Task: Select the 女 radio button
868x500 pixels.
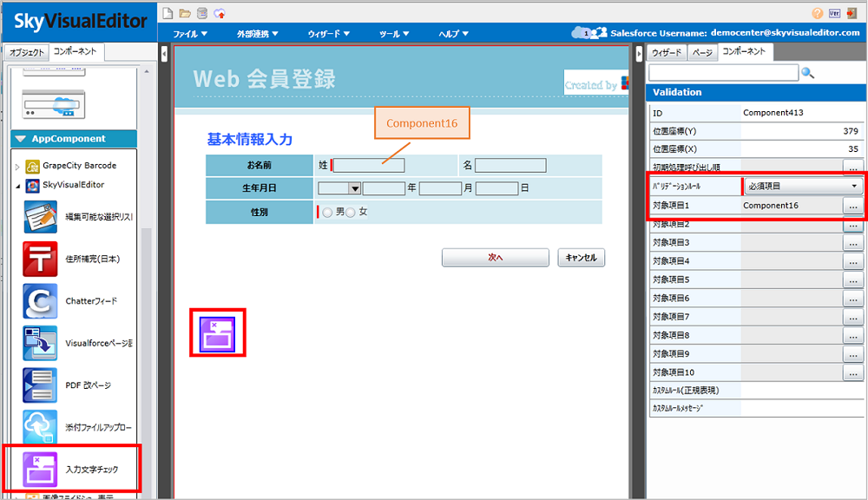Action: click(x=351, y=213)
